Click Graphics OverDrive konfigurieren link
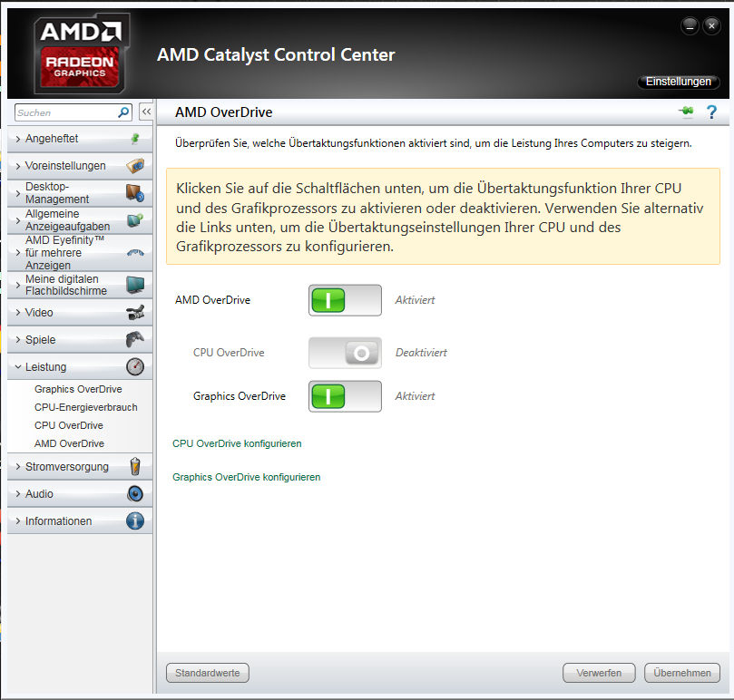Image resolution: width=734 pixels, height=700 pixels. (x=246, y=477)
